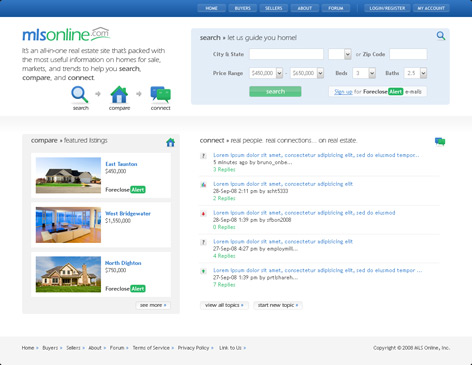This screenshot has height=365, width=472.
Task: Click the start new topic button
Action: (278, 305)
